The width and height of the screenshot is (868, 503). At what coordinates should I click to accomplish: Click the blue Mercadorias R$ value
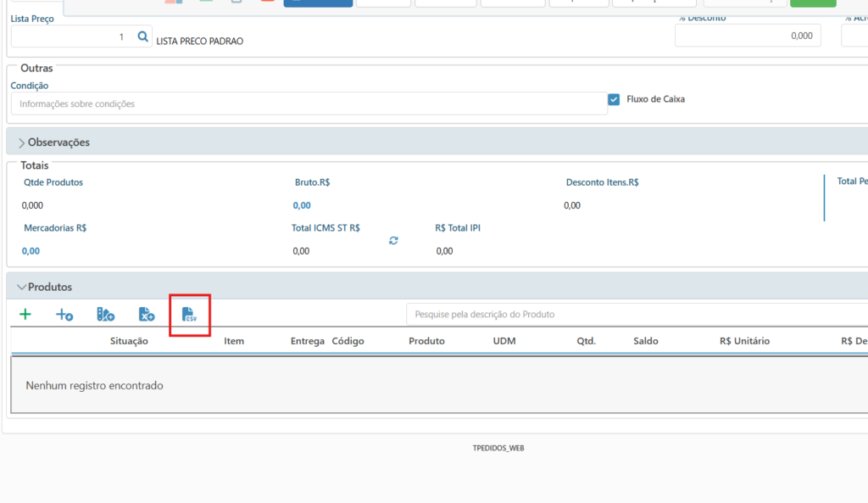(31, 251)
